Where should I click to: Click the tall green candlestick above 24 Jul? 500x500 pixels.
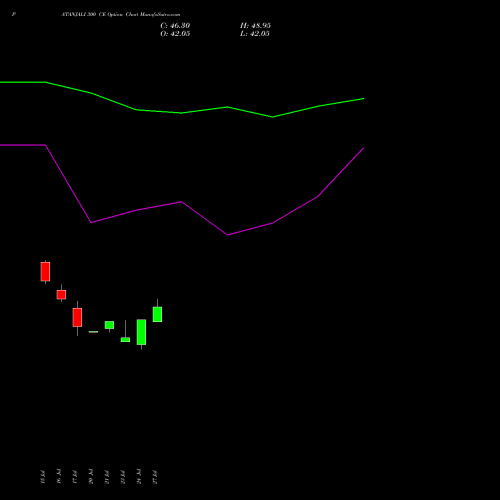[x=141, y=332]
